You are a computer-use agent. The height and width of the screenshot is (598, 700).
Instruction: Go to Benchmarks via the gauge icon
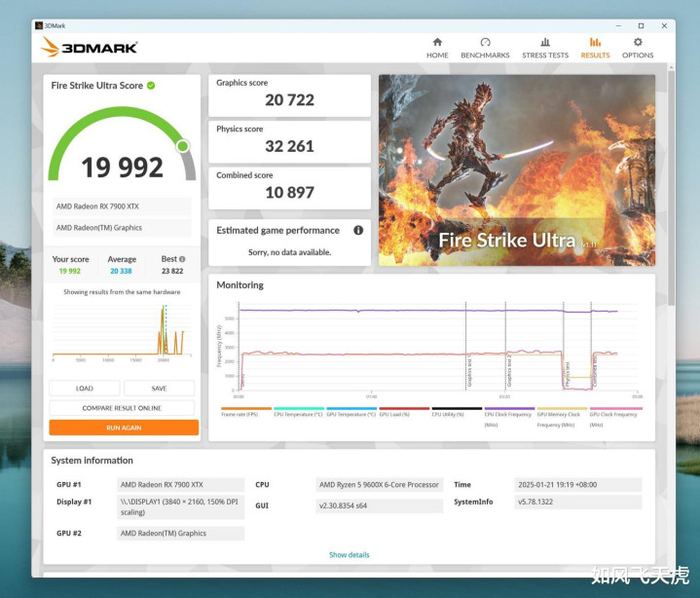point(485,42)
